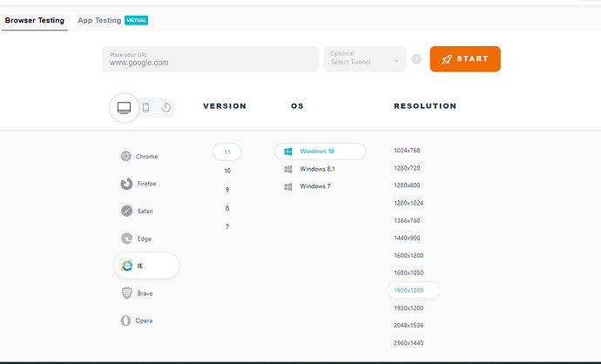Choose the Brave browser icon
The height and width of the screenshot is (364, 601).
tap(126, 293)
